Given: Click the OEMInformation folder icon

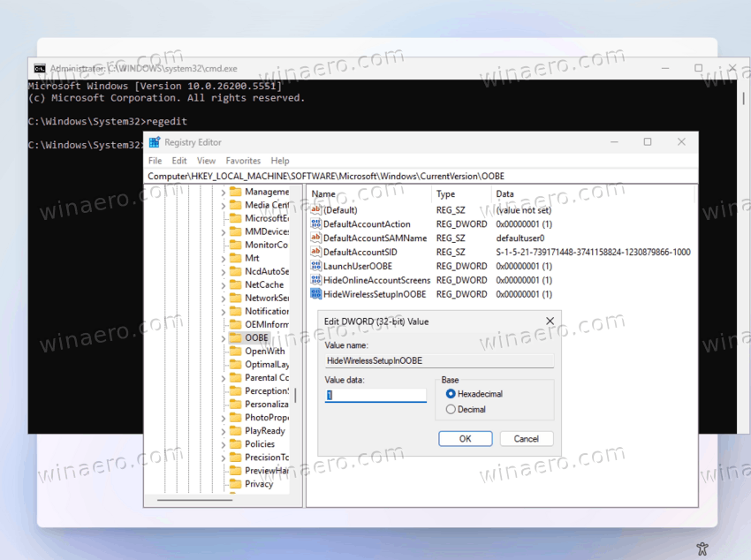Looking at the screenshot, I should [235, 324].
